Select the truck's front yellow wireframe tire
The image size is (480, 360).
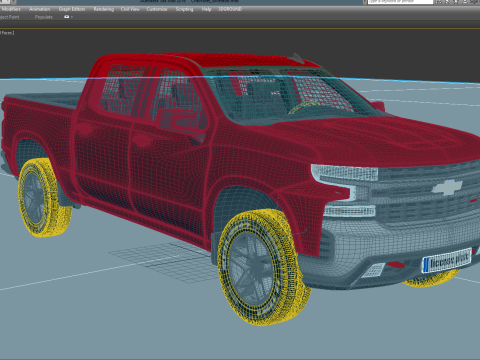coord(263,267)
